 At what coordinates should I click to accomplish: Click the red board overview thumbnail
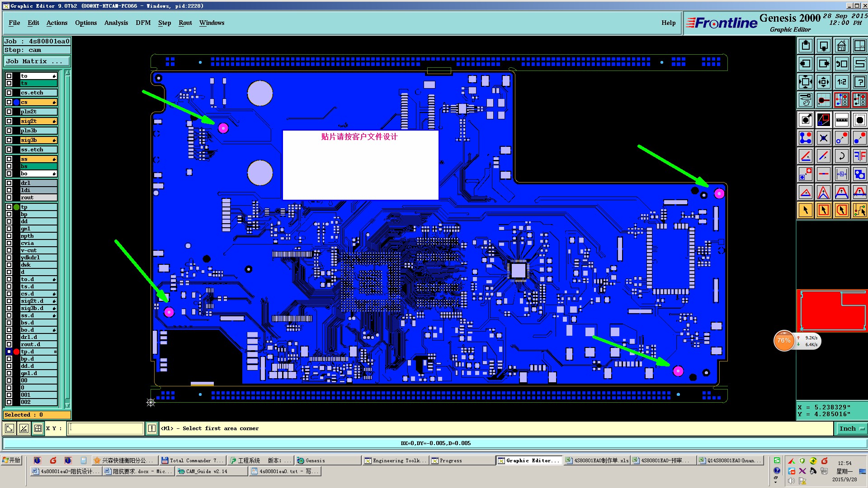coord(832,310)
